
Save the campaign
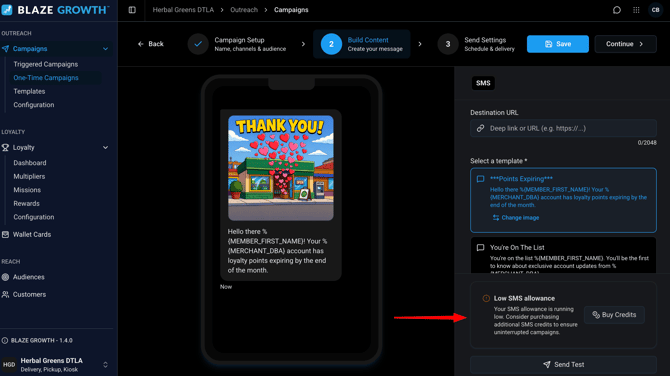[x=558, y=44]
